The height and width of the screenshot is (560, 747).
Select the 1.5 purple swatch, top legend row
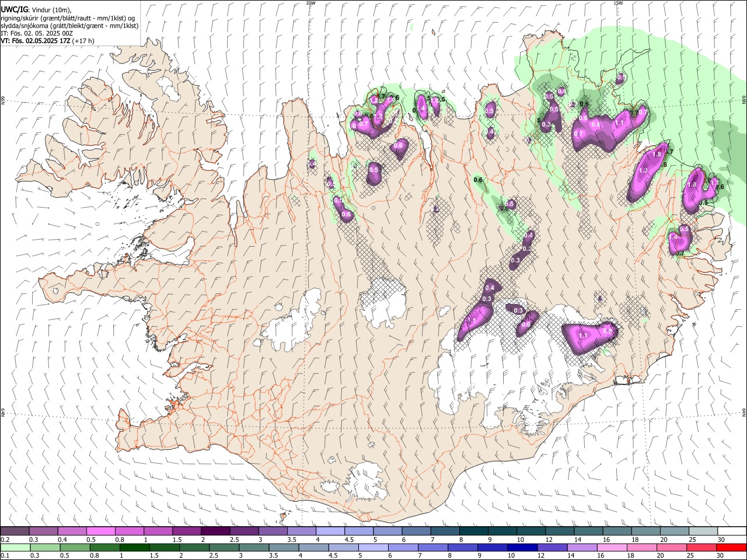187,531
